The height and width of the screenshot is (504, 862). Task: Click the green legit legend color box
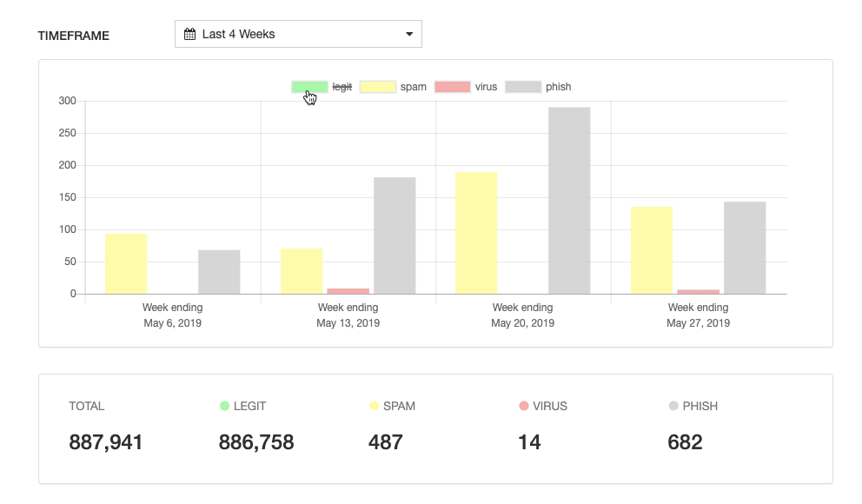click(309, 87)
